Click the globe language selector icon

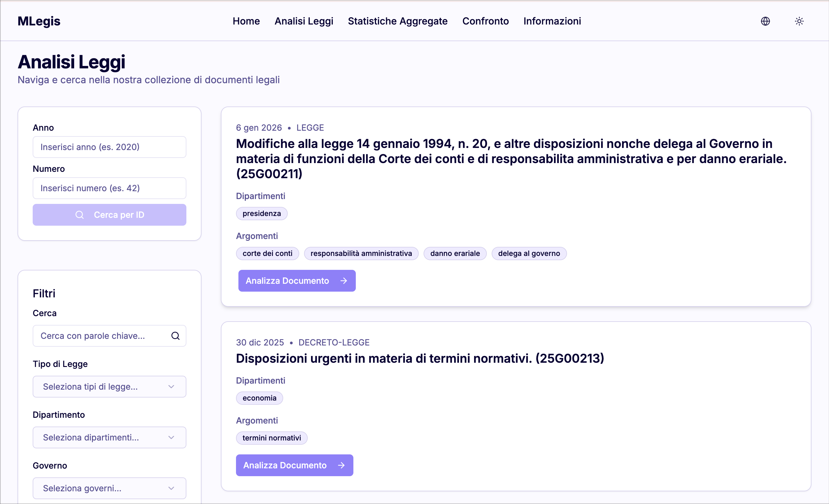coord(765,21)
